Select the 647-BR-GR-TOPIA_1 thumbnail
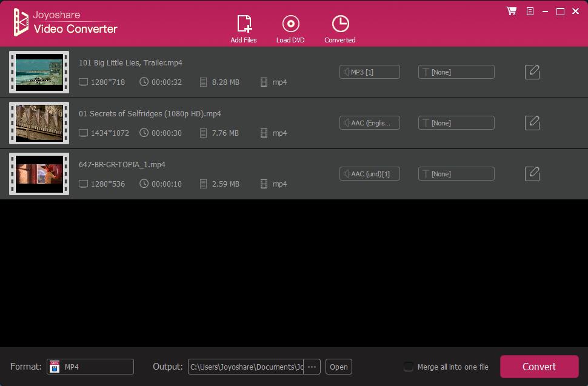The height and width of the screenshot is (386, 588). (39, 174)
